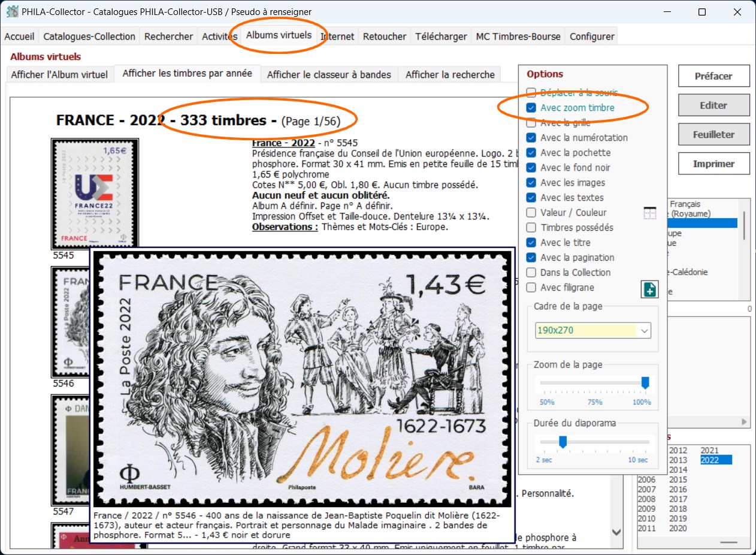Enable the Avec la grille checkbox
Viewport: 756px width, 555px height.
pyautogui.click(x=531, y=123)
